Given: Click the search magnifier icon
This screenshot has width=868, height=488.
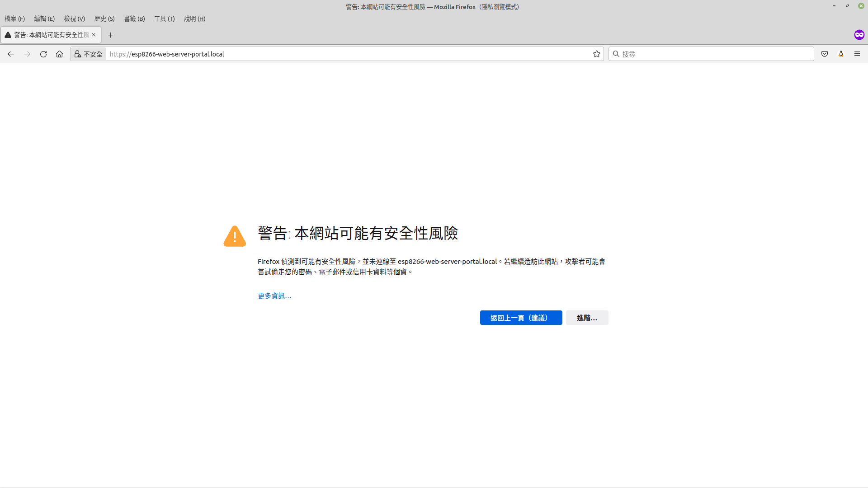Looking at the screenshot, I should [x=616, y=54].
